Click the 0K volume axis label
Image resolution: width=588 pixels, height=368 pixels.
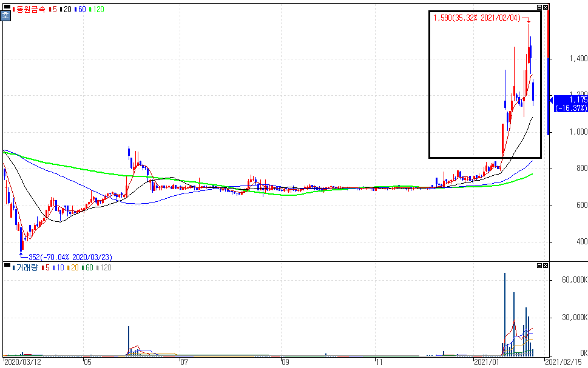584,353
